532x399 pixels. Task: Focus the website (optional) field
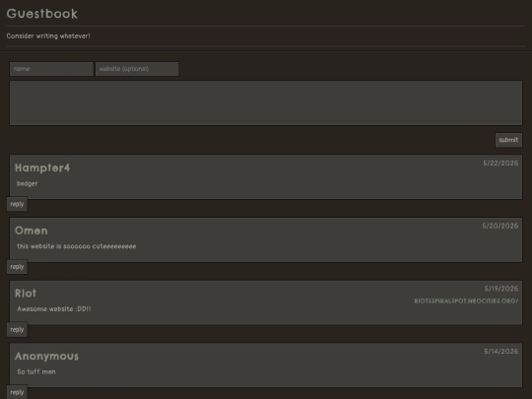coord(137,69)
